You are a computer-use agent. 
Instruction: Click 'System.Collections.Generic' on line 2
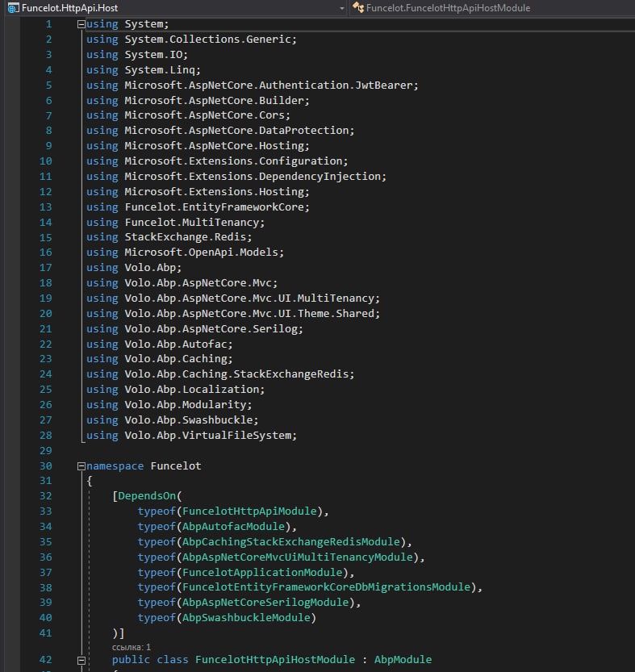(207, 40)
